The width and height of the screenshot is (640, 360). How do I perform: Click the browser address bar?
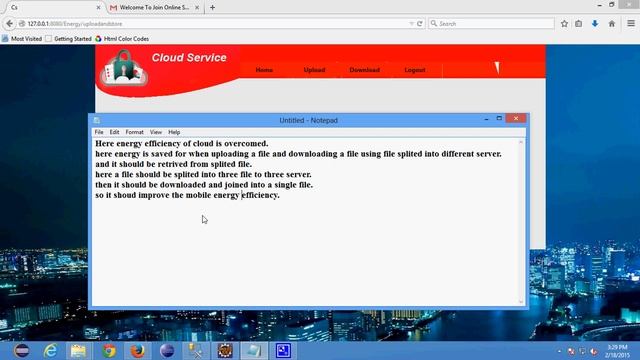coord(216,24)
